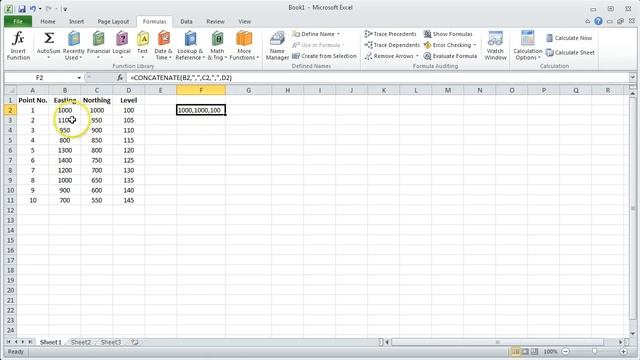This screenshot has height=360, width=640.
Task: Click Trace Dependents
Action: [x=392, y=45]
